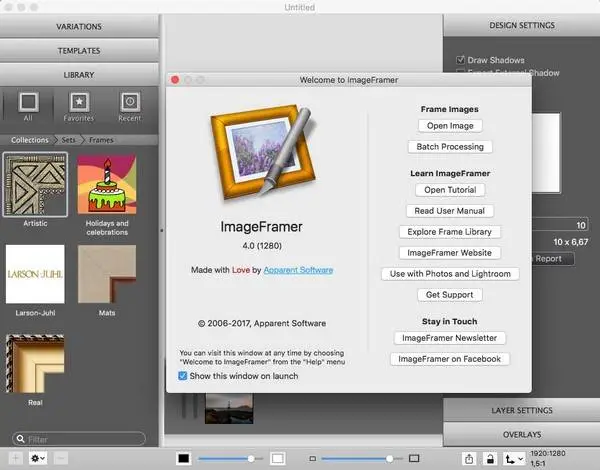Go to the Collections breadcrumb
This screenshot has width=600, height=470.
(x=30, y=140)
